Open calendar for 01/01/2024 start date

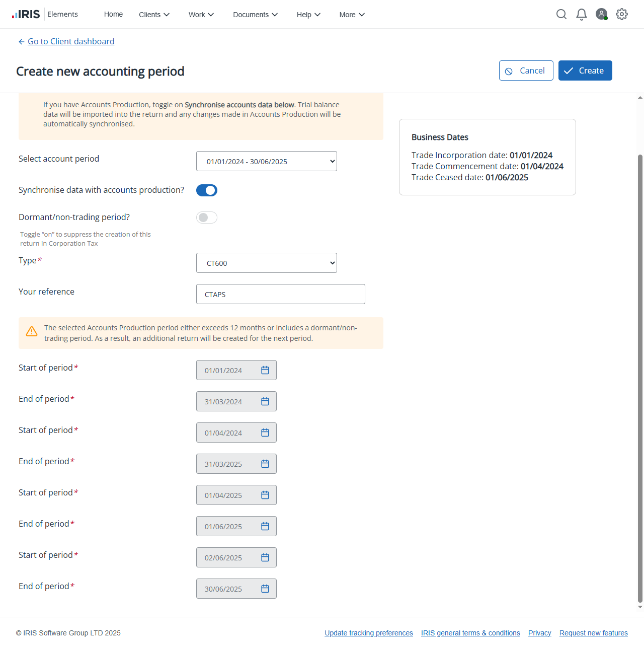tap(265, 370)
